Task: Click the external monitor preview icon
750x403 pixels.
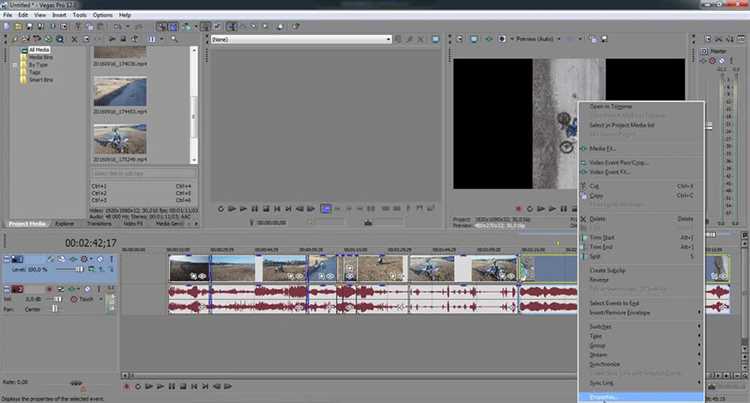Action: pos(474,39)
